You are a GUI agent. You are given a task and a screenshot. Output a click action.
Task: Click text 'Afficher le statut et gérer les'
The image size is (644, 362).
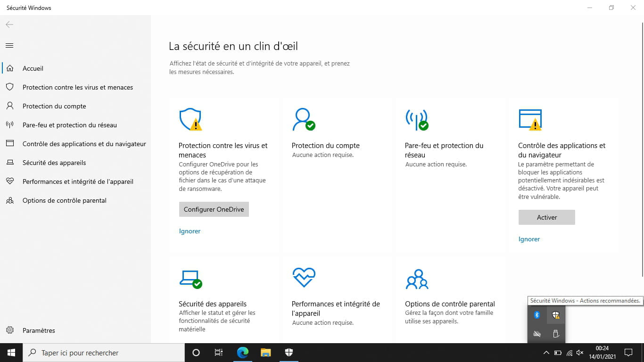pos(217,313)
